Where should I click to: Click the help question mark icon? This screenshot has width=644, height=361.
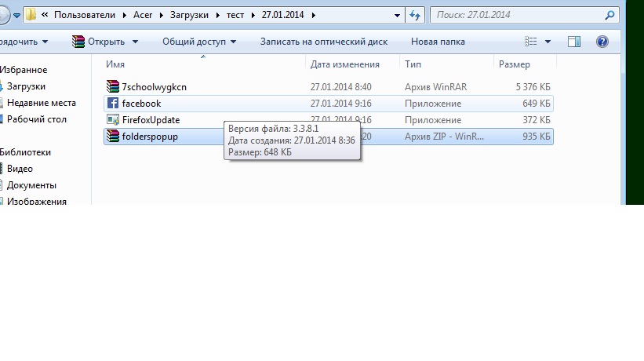(x=602, y=42)
